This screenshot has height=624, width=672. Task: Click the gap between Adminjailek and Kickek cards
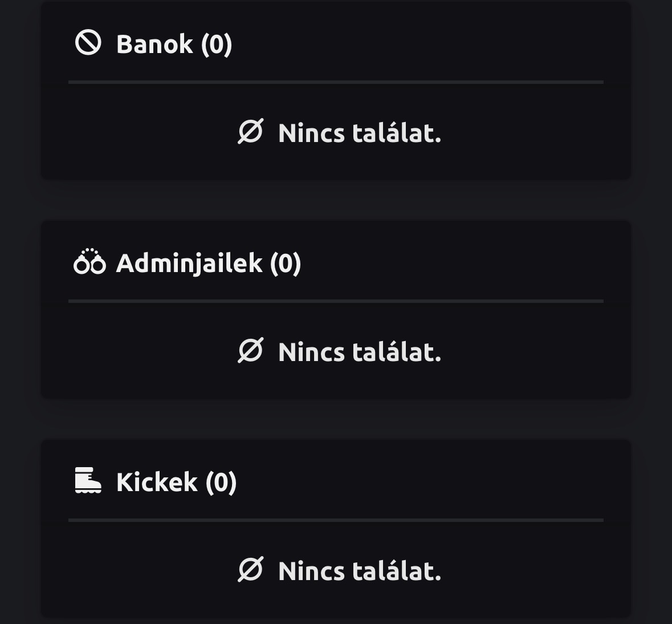tap(336, 419)
